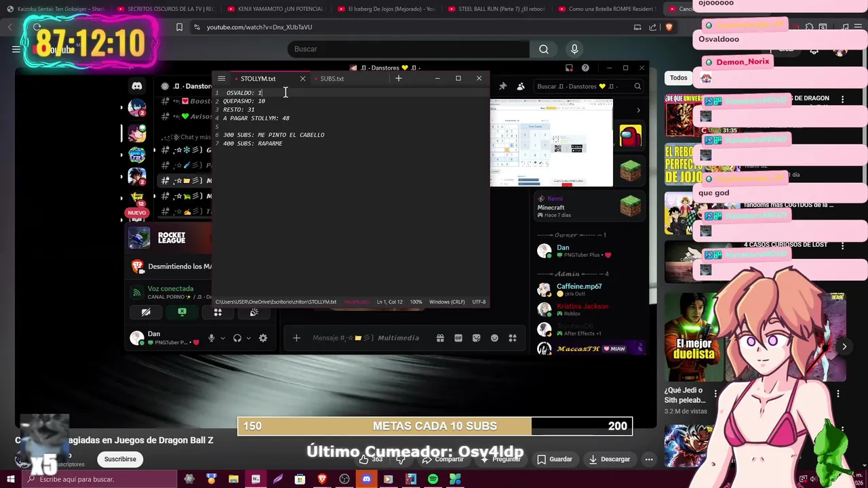
Task: Close the STOLLYM.txt tab
Action: click(x=302, y=79)
